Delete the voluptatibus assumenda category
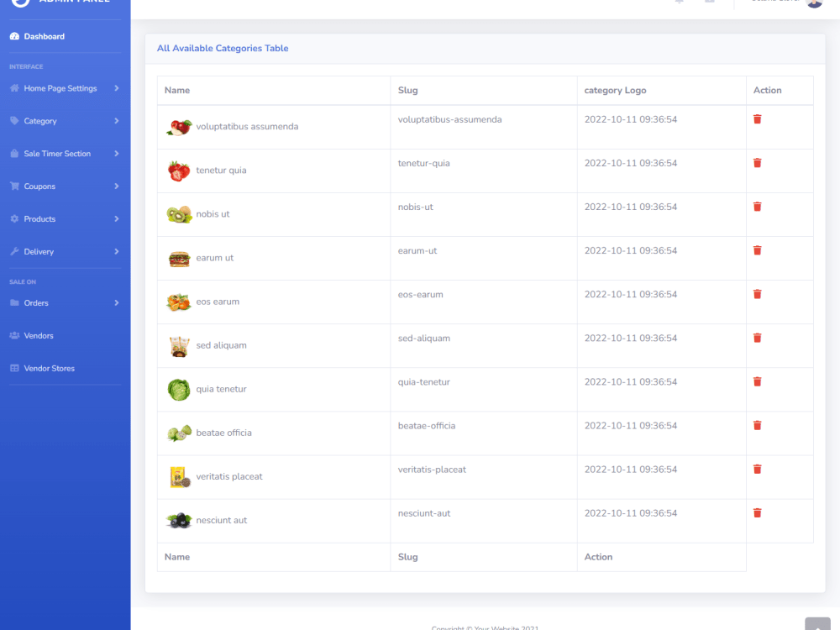The width and height of the screenshot is (840, 630). point(757,119)
